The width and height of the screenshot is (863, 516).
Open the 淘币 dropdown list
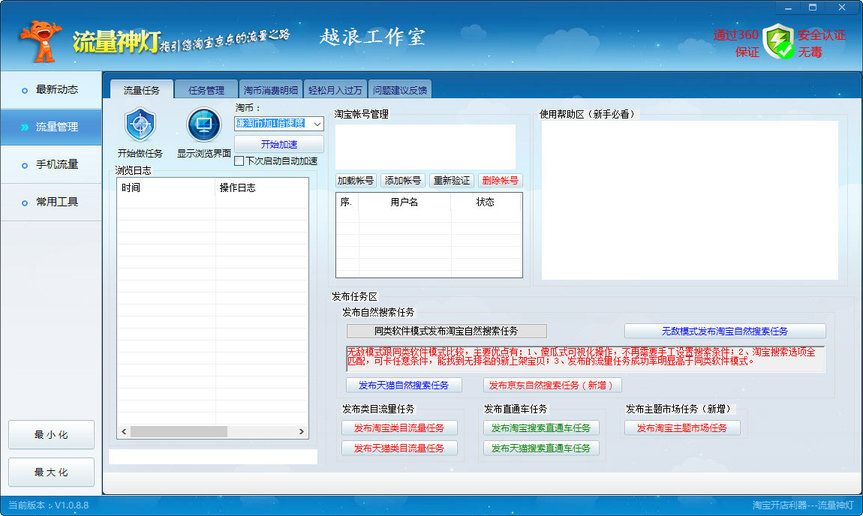316,123
